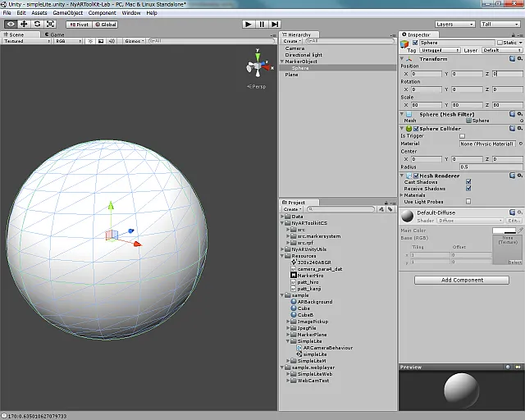Open the Assets menu
The width and height of the screenshot is (525, 420).
tap(39, 13)
